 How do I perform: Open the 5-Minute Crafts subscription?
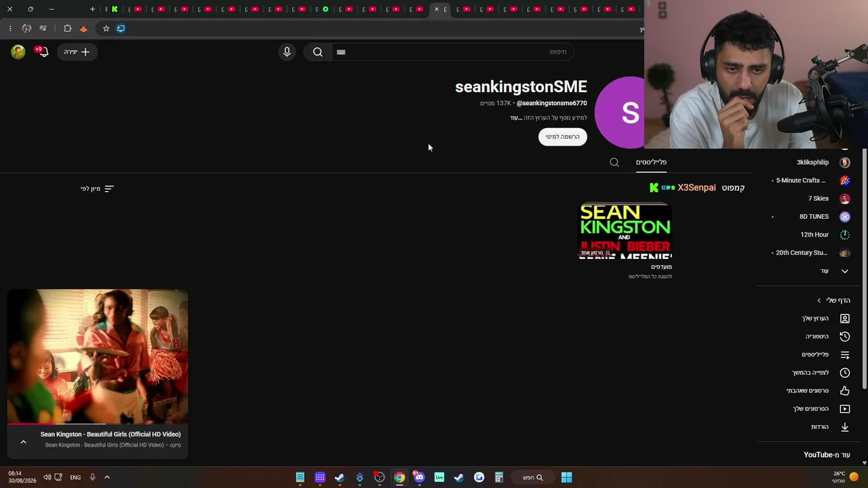[x=801, y=180]
